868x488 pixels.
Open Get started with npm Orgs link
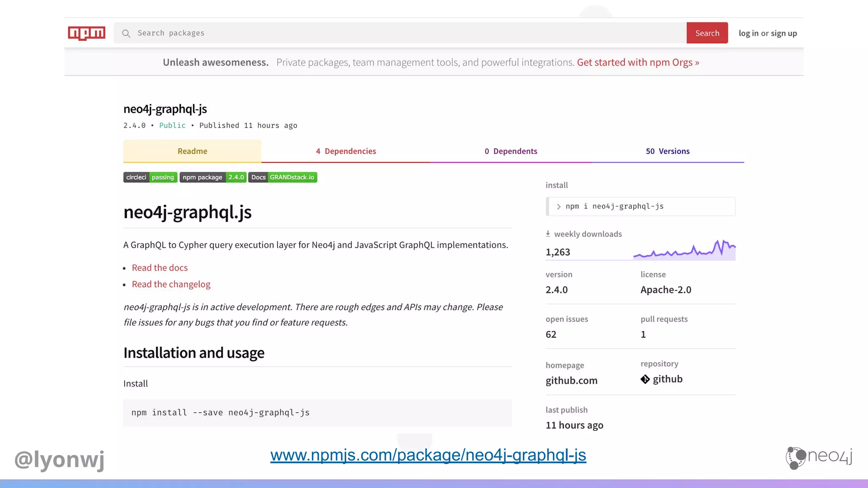[x=638, y=62]
